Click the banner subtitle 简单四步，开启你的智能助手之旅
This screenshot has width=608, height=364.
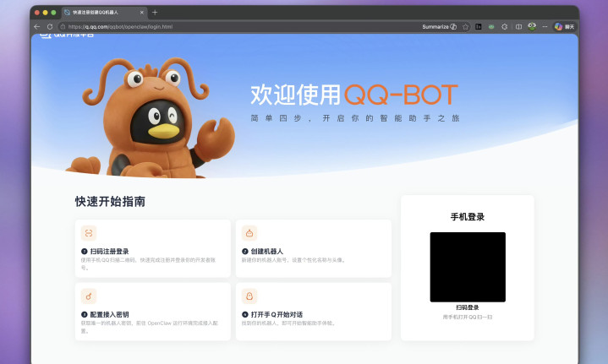click(x=355, y=118)
